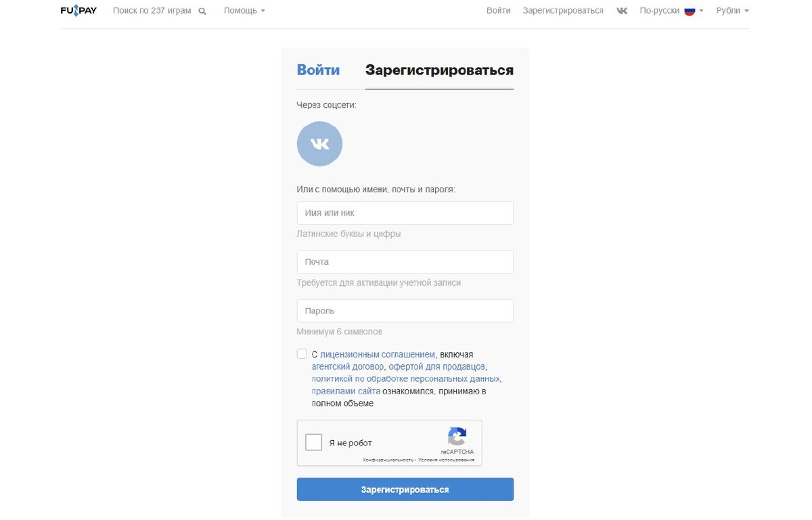
Task: Click the VK icon in top navigation
Action: point(622,11)
